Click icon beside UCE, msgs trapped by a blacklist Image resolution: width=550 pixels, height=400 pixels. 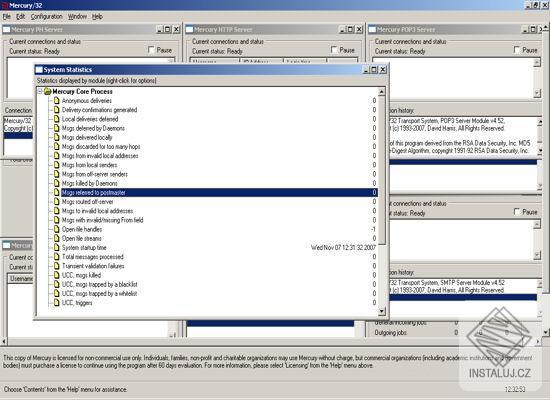click(56, 284)
